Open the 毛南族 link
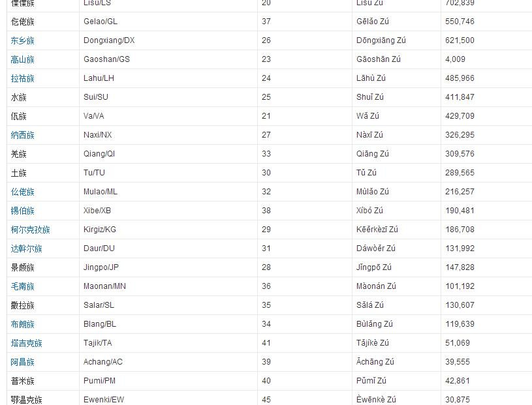Screen dimensions: 532x405 [23, 286]
